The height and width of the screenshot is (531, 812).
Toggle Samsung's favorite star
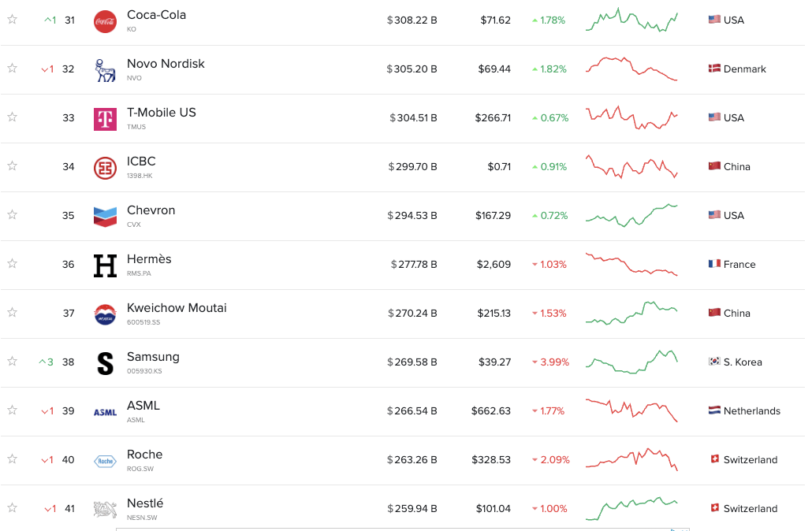[13, 362]
